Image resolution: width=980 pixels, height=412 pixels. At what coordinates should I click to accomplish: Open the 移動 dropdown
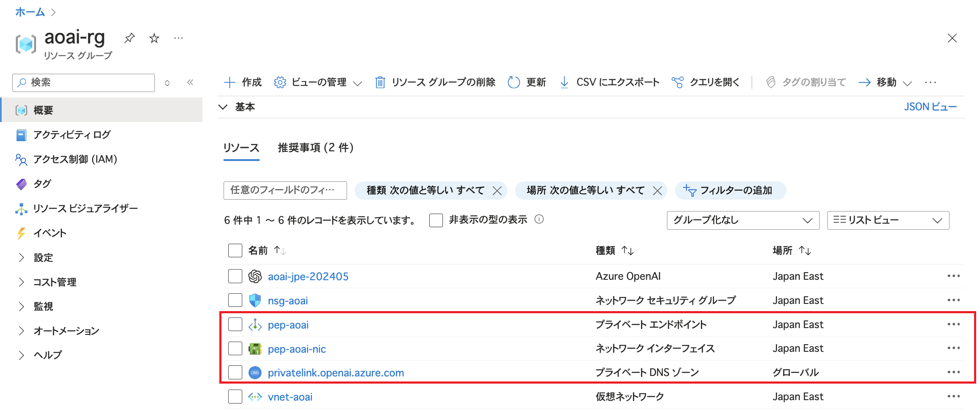pos(885,82)
